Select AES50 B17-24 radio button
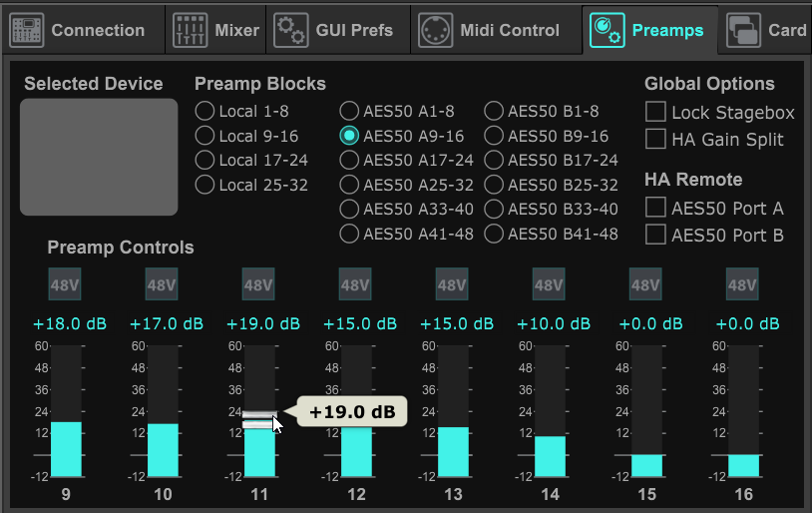 pos(494,160)
